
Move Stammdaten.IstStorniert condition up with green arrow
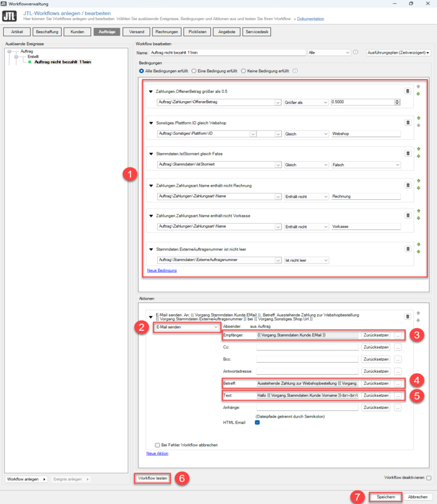tap(419, 149)
